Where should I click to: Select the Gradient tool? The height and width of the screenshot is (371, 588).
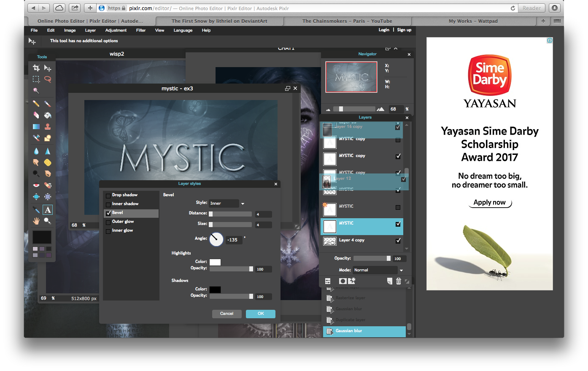pos(36,127)
